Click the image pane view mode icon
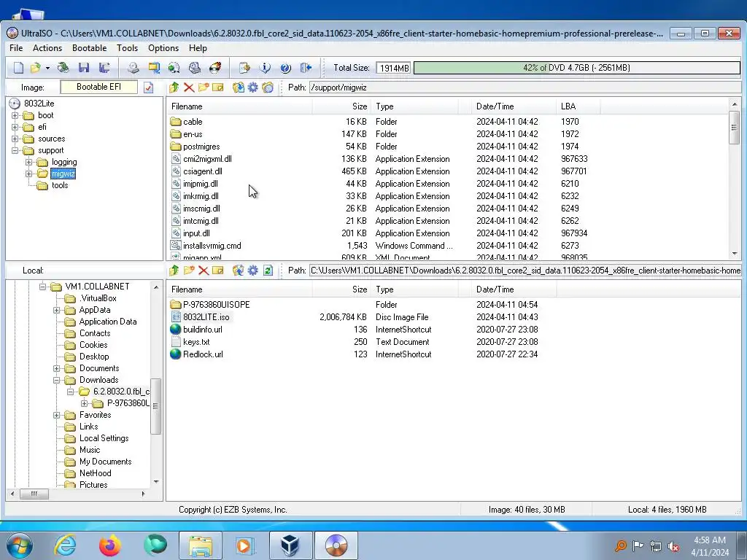This screenshot has width=747, height=560. pos(268,87)
